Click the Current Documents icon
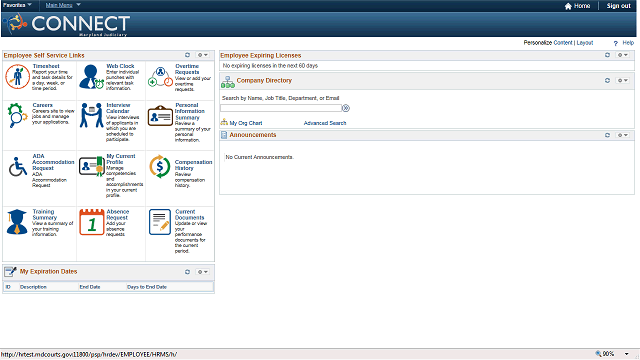 pyautogui.click(x=160, y=222)
